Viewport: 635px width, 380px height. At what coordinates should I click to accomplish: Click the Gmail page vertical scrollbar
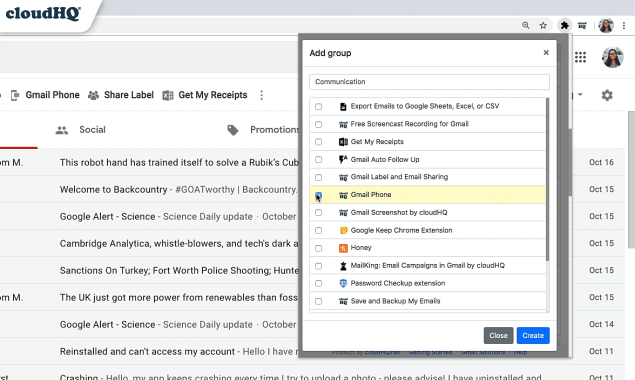click(631, 179)
